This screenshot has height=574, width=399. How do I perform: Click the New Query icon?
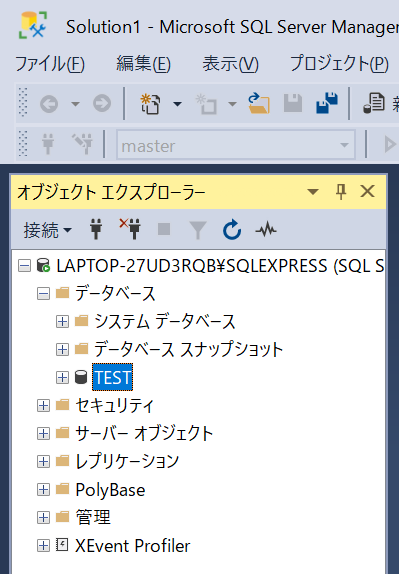(374, 103)
